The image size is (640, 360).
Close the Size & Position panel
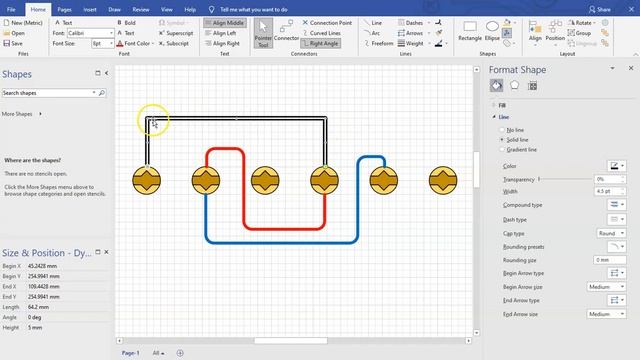(107, 252)
